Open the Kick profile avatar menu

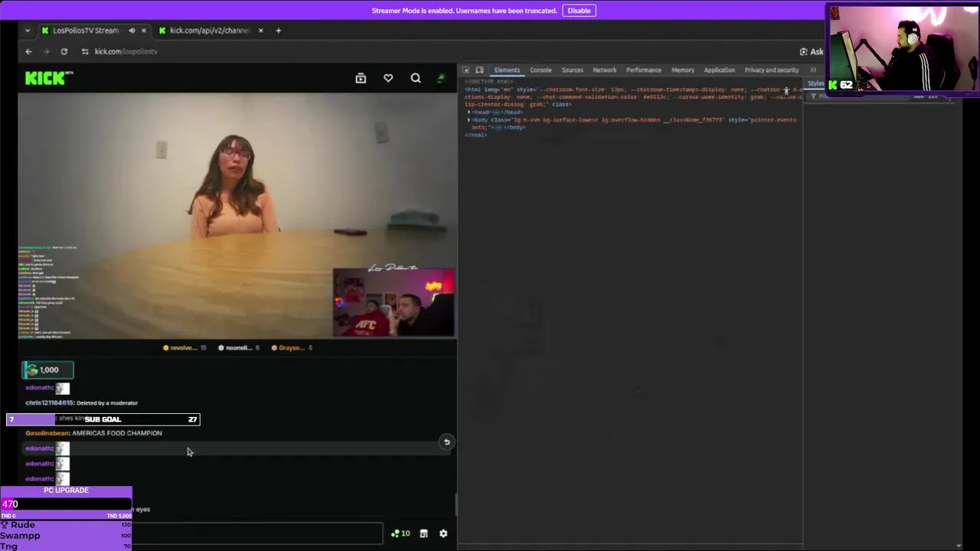(441, 77)
